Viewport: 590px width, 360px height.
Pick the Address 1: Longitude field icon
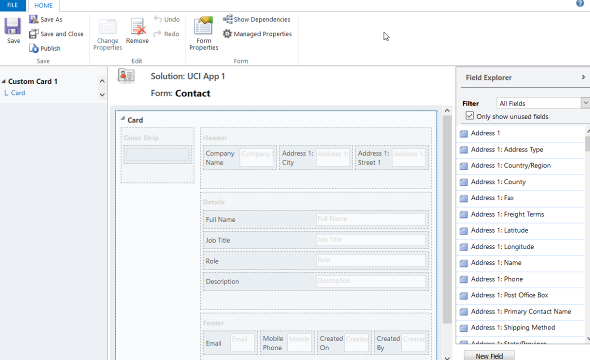[x=464, y=247]
